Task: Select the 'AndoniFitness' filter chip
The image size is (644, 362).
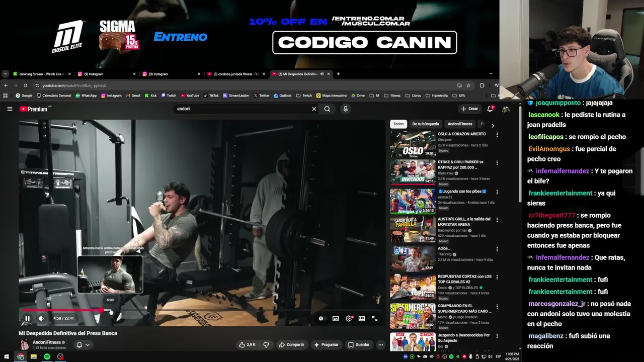Action: click(x=460, y=124)
